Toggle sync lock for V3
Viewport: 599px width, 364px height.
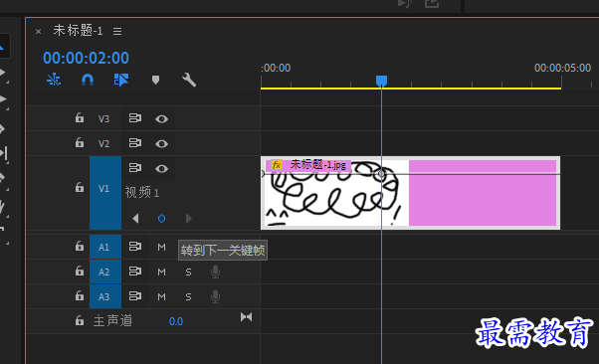135,118
